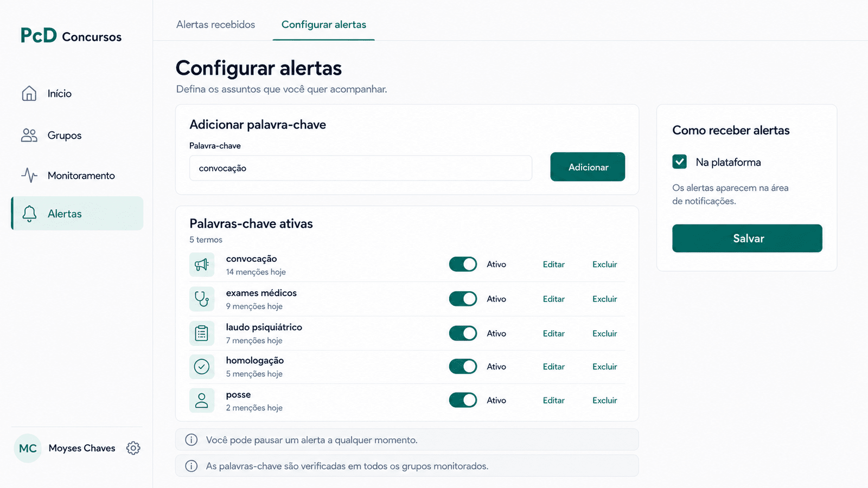Screen dimensions: 868x488
Task: Click the megaphone icon beside convocação
Action: click(x=202, y=265)
